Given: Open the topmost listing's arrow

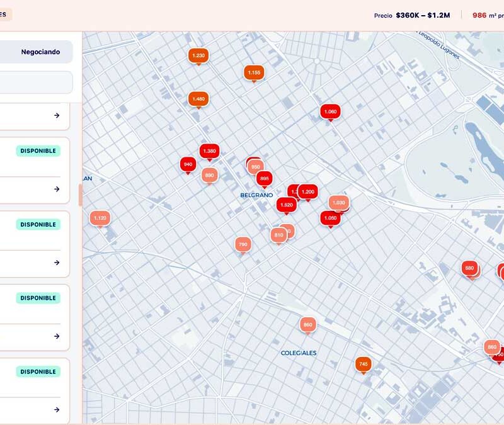Looking at the screenshot, I should tap(57, 115).
